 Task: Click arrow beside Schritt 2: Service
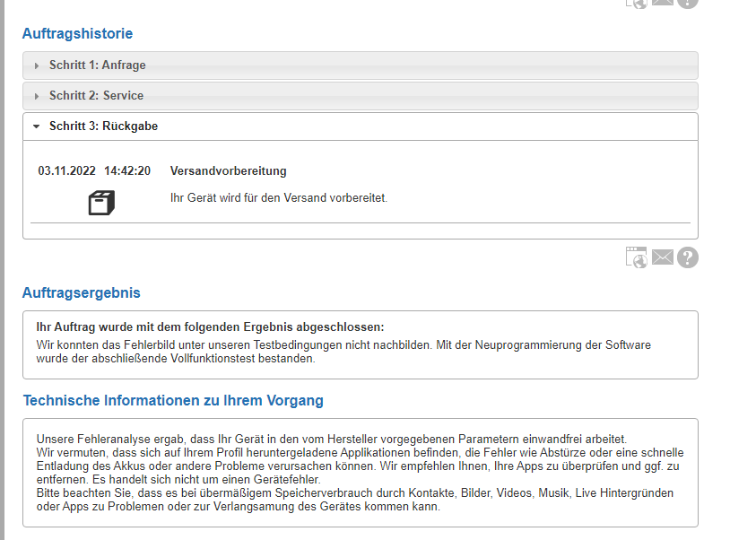pos(37,96)
